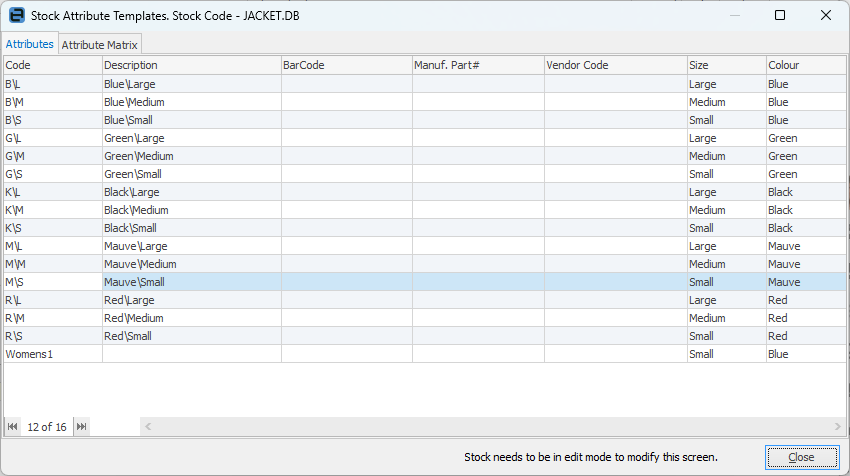Select the M\M code cell
Viewport: 850px width, 476px height.
pos(53,264)
